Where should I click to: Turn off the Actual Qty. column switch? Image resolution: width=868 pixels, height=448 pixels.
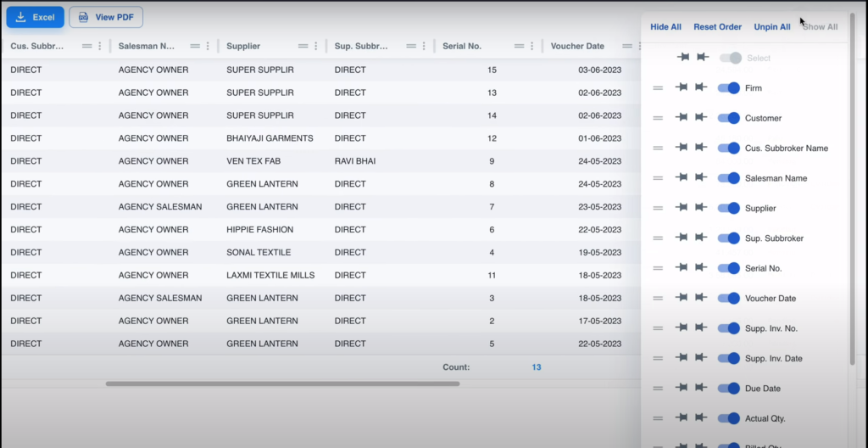[x=729, y=418]
